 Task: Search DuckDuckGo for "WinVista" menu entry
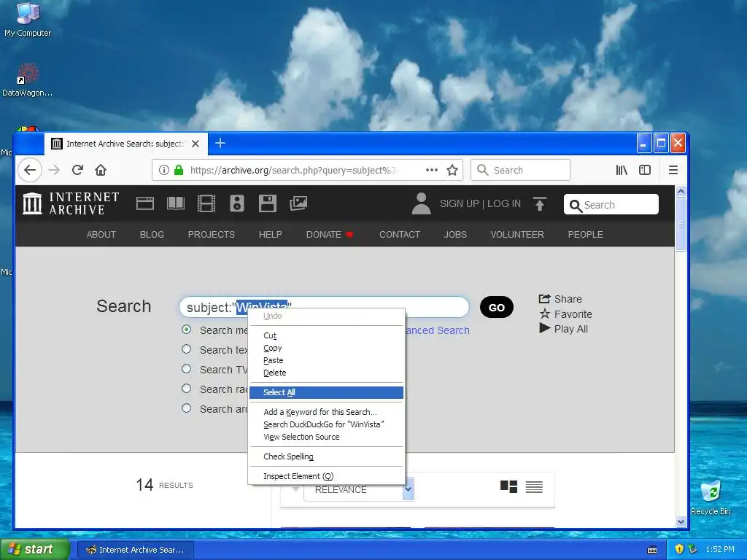pyautogui.click(x=326, y=424)
